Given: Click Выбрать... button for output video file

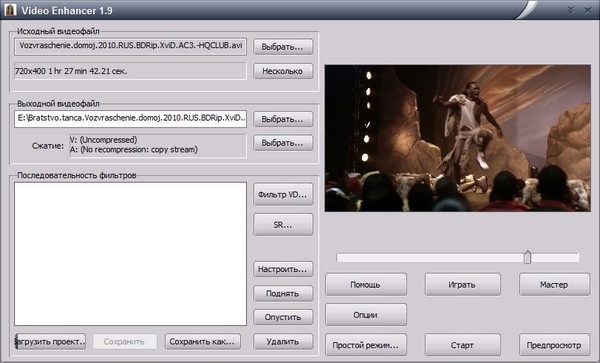Looking at the screenshot, I should tap(283, 119).
